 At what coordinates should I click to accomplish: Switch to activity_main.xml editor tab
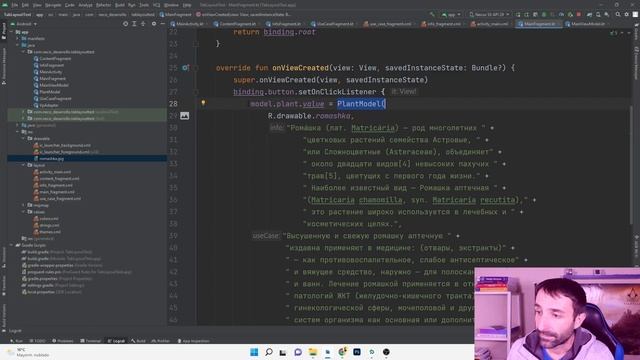(490, 24)
